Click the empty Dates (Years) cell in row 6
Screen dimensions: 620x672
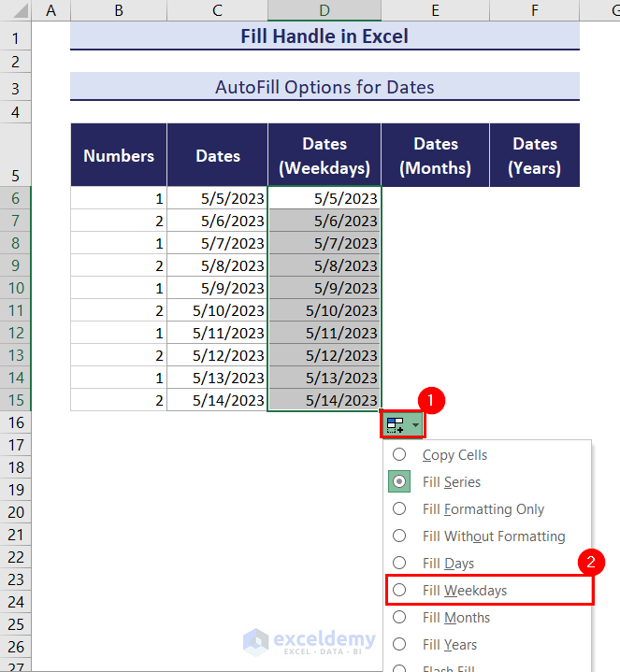[x=535, y=198]
